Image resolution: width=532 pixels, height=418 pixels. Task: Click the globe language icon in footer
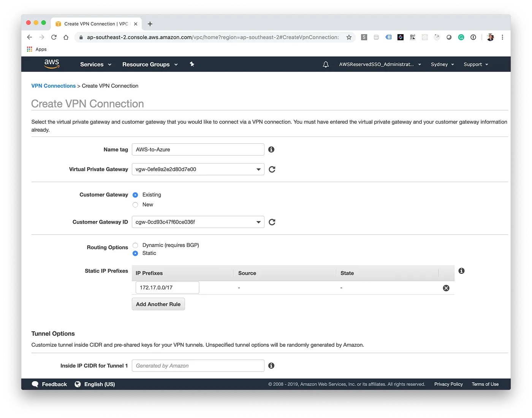click(78, 384)
